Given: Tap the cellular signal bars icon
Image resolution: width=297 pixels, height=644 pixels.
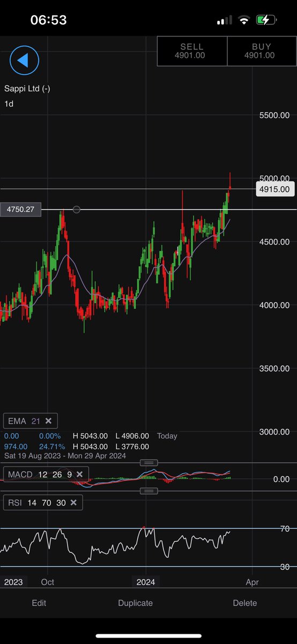Looking at the screenshot, I should pos(225,21).
